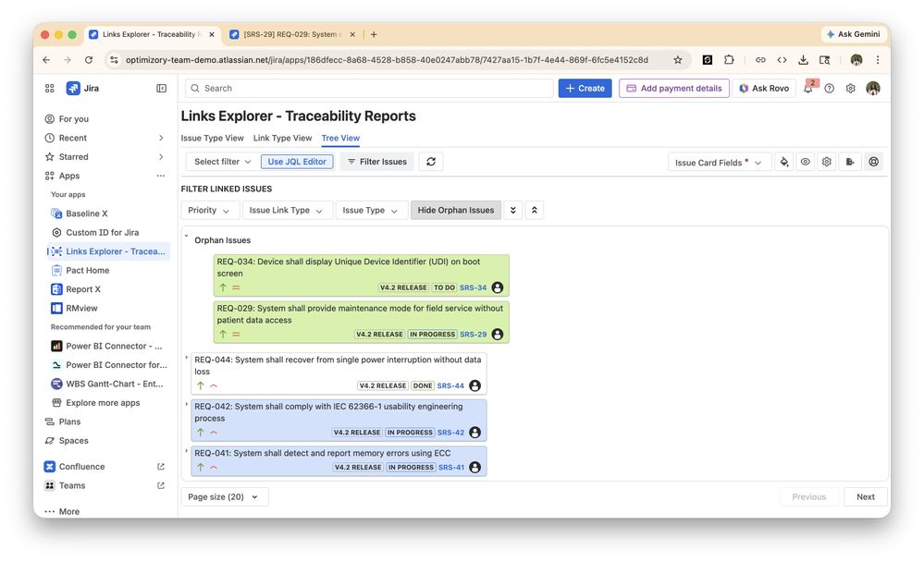Open Spaces in the sidebar
This screenshot has width=924, height=562.
74,441
